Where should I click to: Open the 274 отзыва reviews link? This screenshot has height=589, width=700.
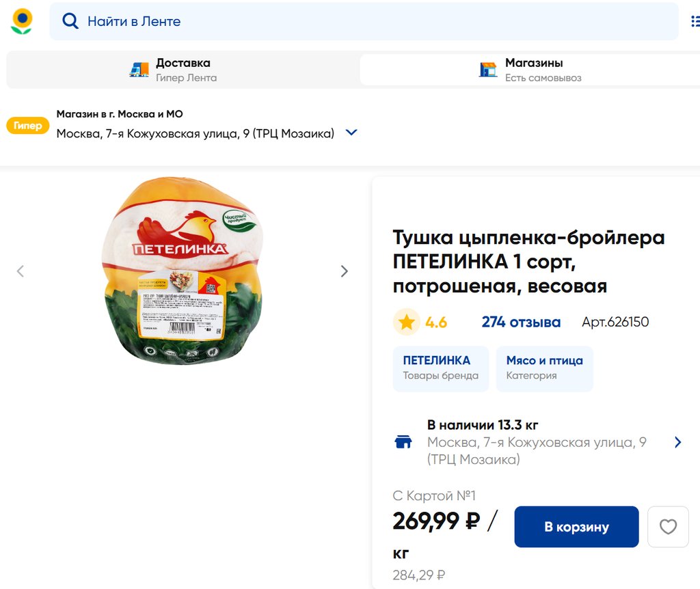[x=521, y=323]
